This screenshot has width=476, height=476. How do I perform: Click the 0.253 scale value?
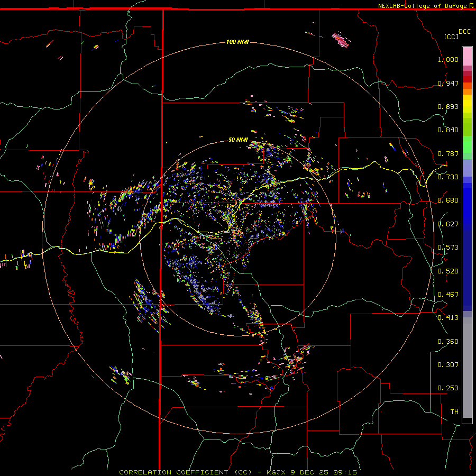coord(448,388)
